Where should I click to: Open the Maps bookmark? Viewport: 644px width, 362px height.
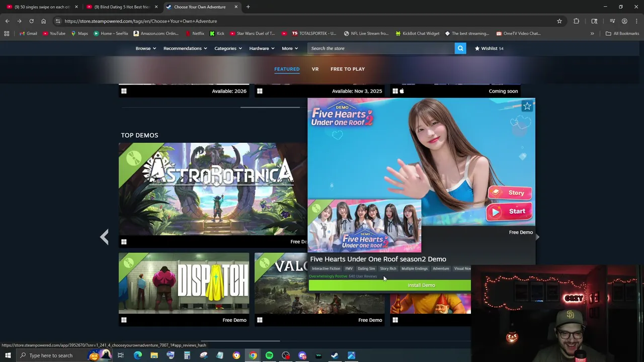79,34
